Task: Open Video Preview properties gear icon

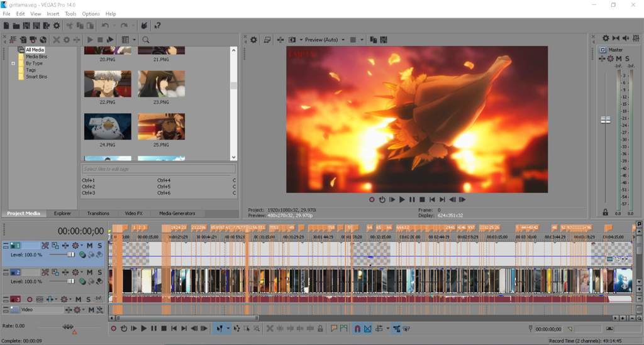Action: tap(254, 40)
